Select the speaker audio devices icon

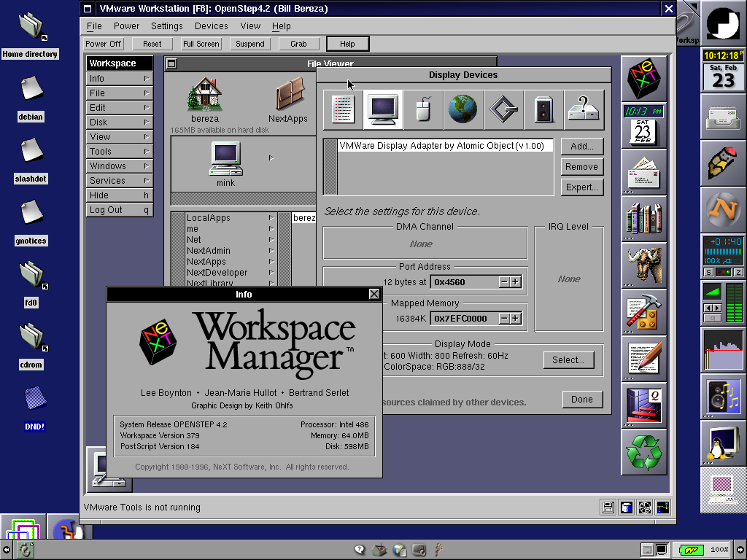543,109
